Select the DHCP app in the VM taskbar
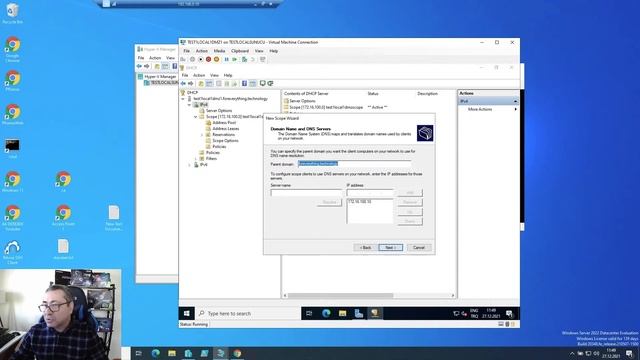 (375, 313)
